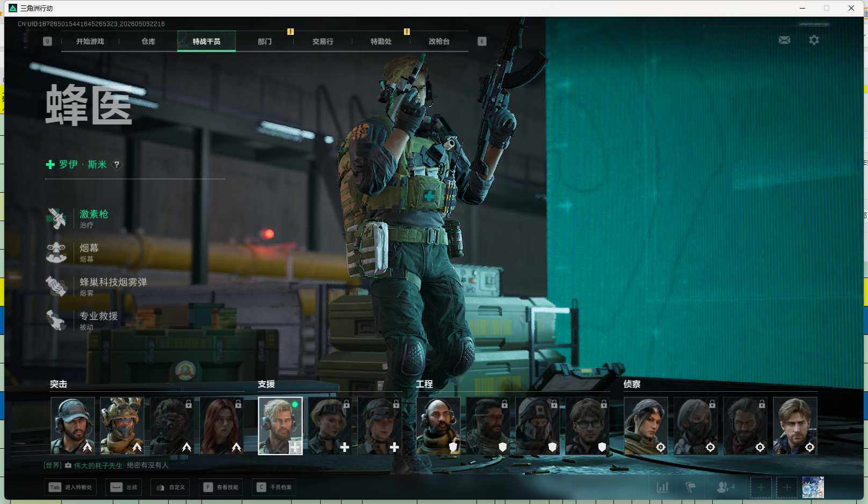Screen dimensions: 868x504
Task: Select the 蜂巢科技烟雾弹 grenade icon
Action: coord(56,286)
